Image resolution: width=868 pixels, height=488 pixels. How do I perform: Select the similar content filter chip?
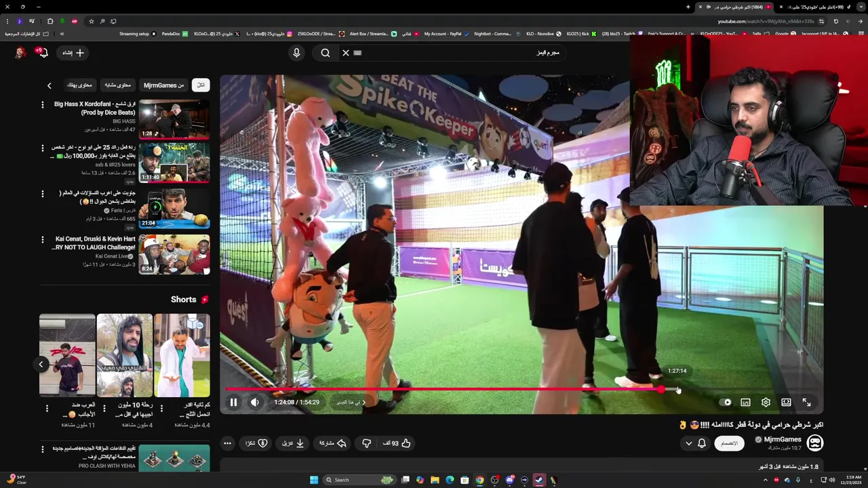click(117, 85)
